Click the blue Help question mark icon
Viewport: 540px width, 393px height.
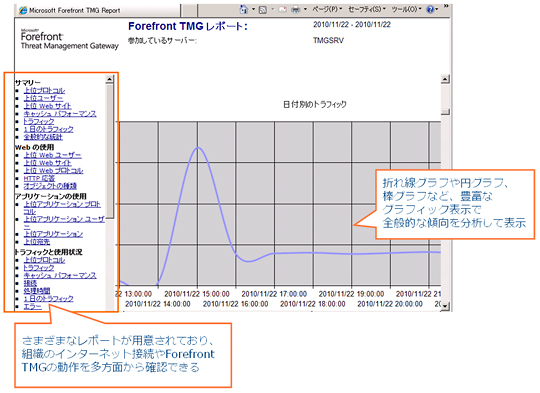[430, 9]
